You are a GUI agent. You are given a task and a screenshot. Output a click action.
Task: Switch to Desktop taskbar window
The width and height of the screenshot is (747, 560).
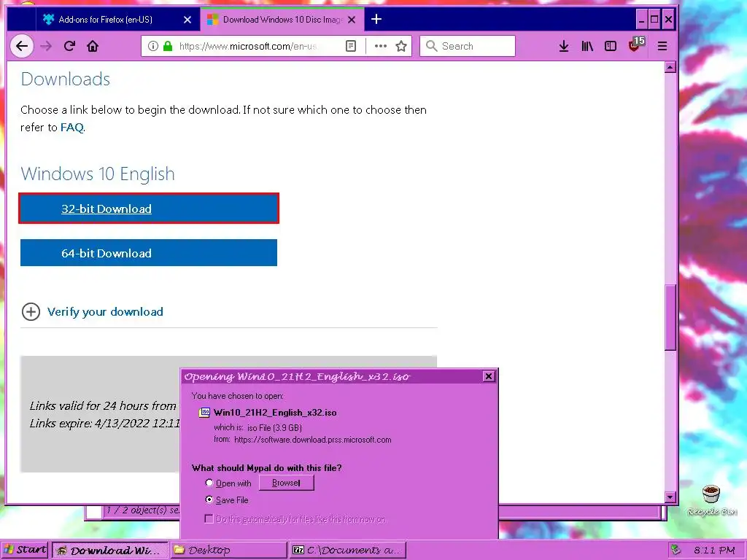229,550
